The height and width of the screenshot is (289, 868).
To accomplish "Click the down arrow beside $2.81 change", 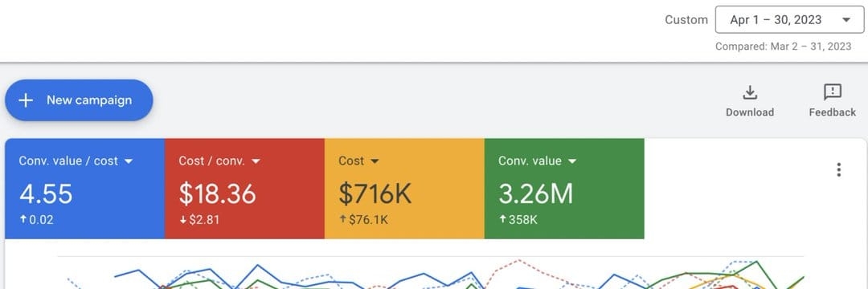I will 182,219.
